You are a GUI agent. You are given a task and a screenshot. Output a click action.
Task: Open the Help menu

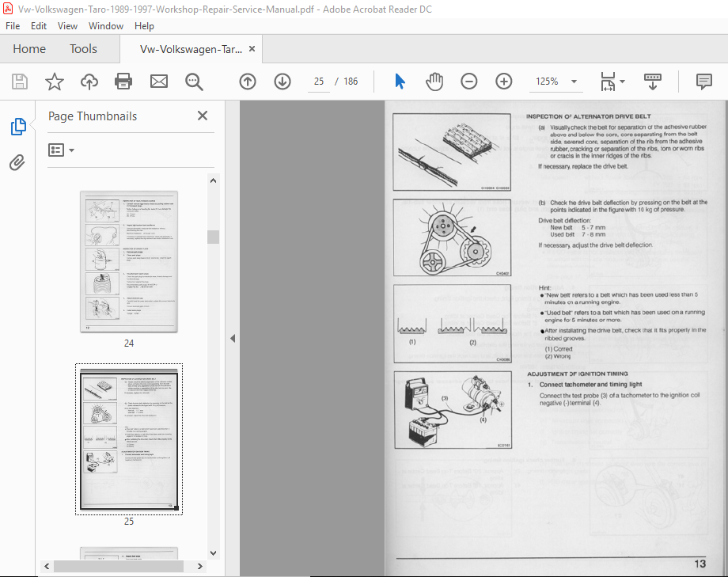[144, 26]
